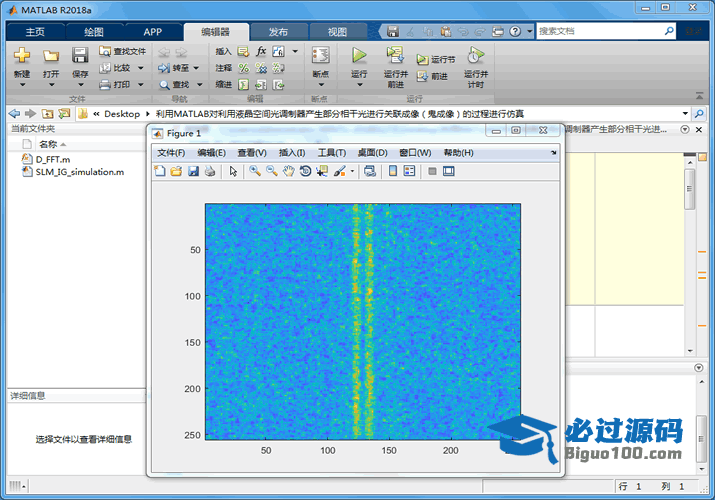Open the Tools (工具) menu in Figure 1

(x=332, y=153)
